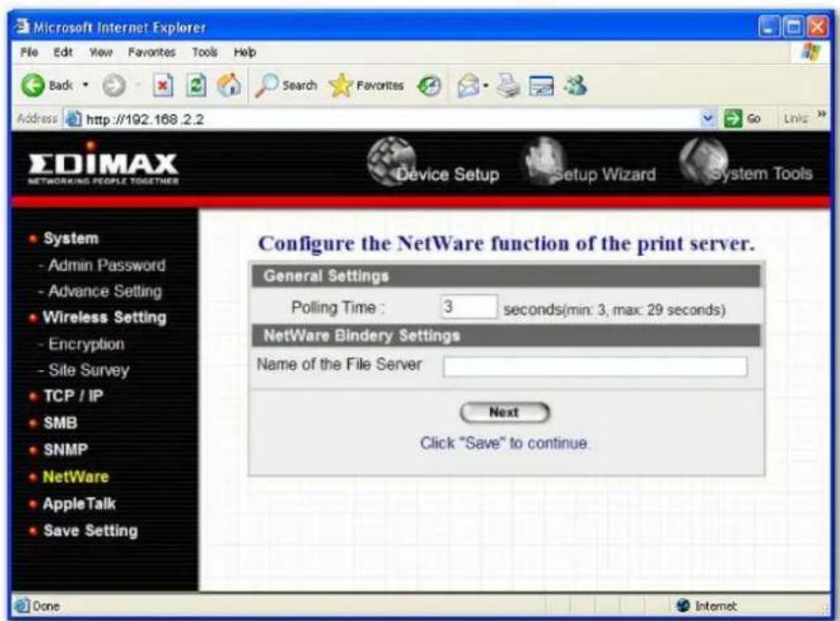Click the Forward arrow icon
The height and width of the screenshot is (621, 840).
click(x=113, y=86)
